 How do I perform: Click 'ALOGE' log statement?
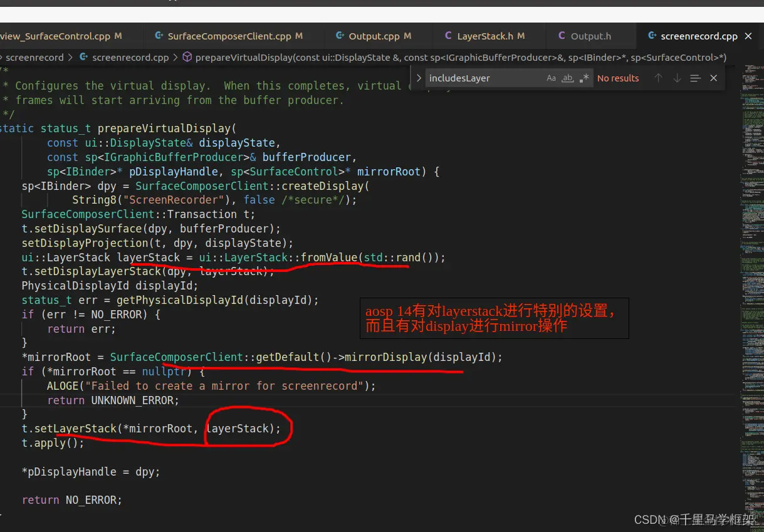pyautogui.click(x=63, y=386)
